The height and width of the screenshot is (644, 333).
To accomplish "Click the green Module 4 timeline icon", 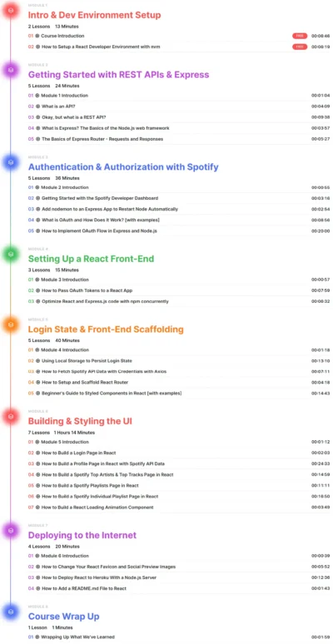I will [x=11, y=255].
